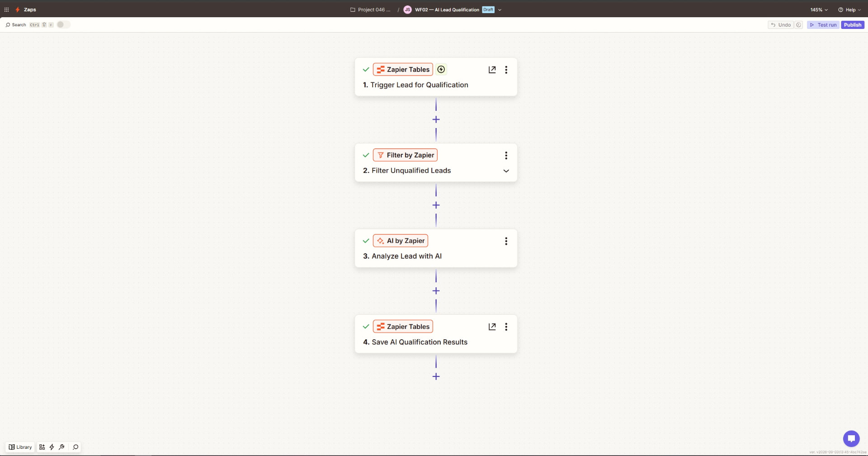This screenshot has height=456, width=868.
Task: Select the Filter by Zapier app badge
Action: [405, 155]
